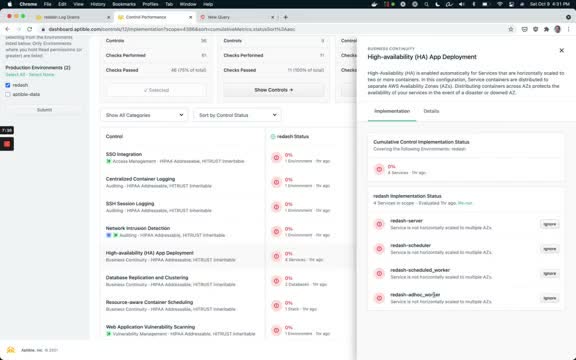Click redash-adhoc_worker failing status icon
This screenshot has height=360, width=576.
tap(379, 298)
